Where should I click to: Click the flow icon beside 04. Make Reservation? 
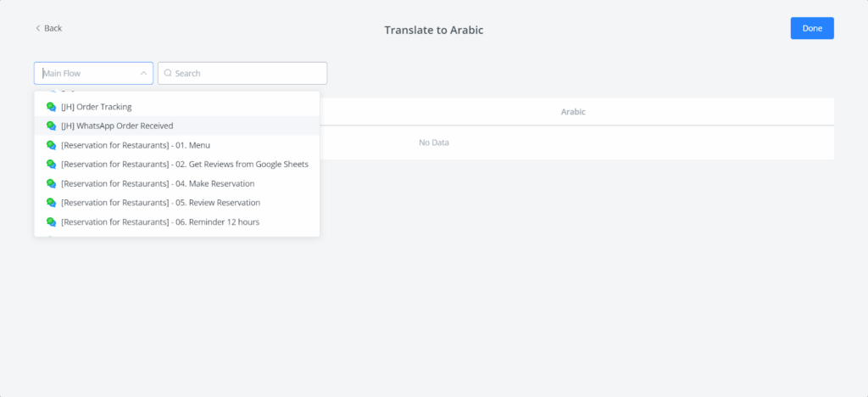[51, 183]
